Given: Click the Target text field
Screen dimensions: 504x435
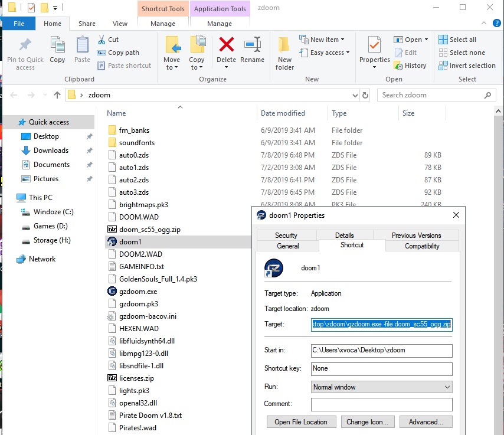Looking at the screenshot, I should click(381, 324).
